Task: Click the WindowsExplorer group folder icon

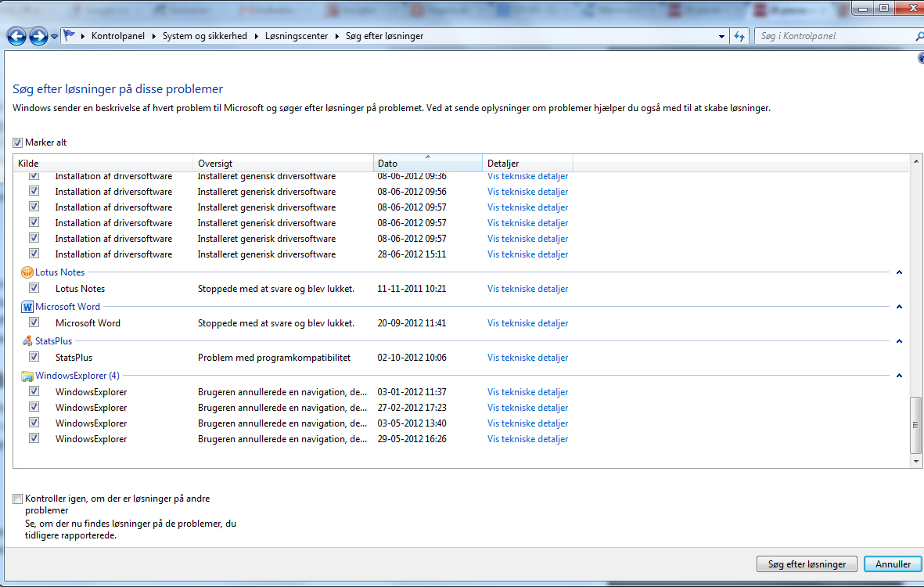Action: click(x=27, y=376)
